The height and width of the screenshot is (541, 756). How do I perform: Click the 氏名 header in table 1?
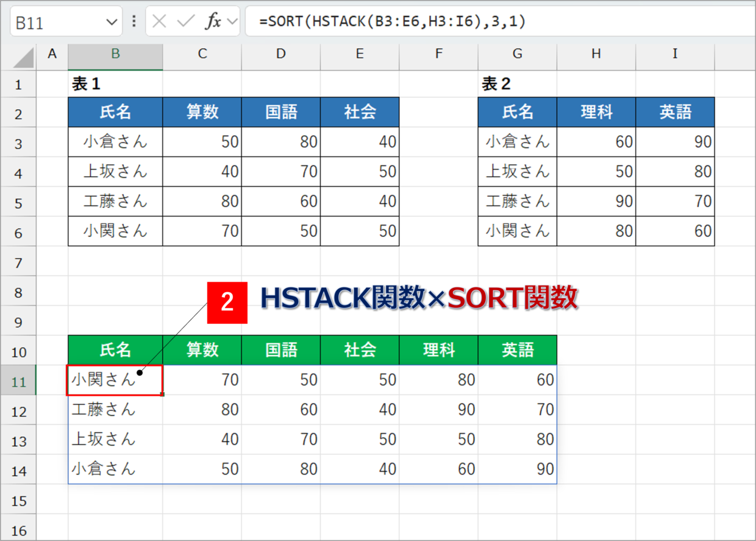(115, 112)
